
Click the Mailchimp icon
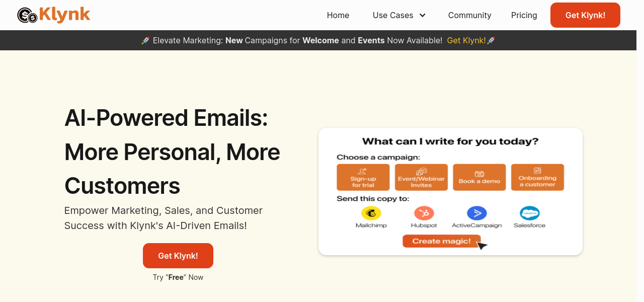[x=371, y=213]
